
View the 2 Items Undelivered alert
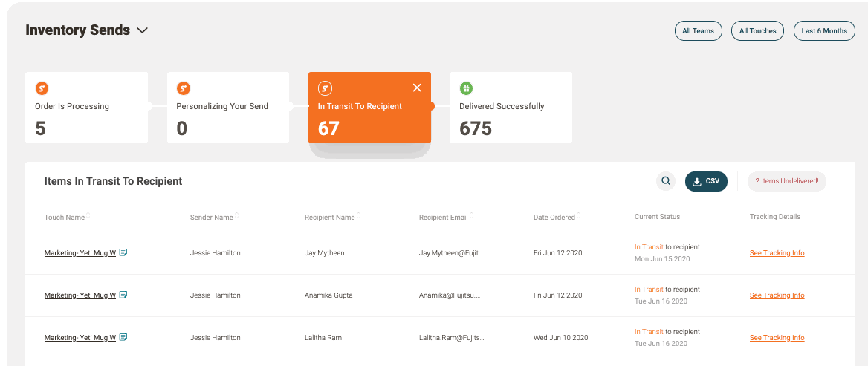pyautogui.click(x=786, y=181)
